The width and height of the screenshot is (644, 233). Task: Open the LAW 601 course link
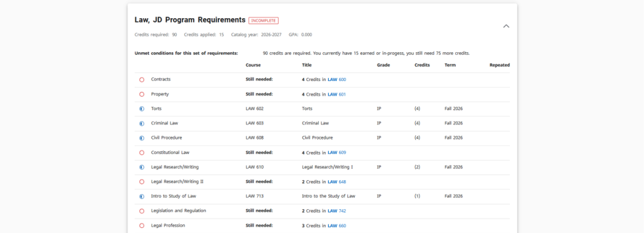tap(337, 94)
